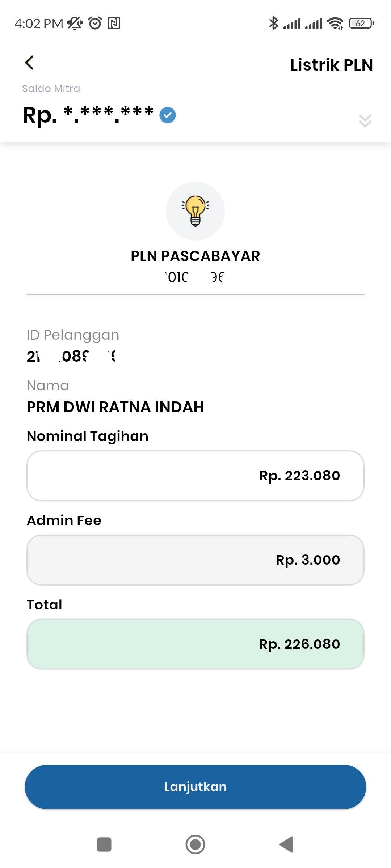Tap the back arrow icon
This screenshot has height=868, width=391.
coord(29,63)
